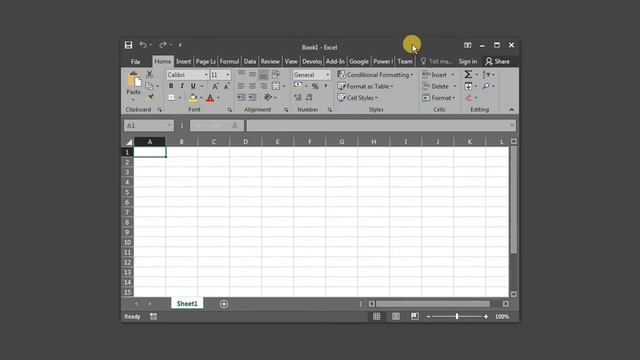Click the Insert cells button

[438, 75]
